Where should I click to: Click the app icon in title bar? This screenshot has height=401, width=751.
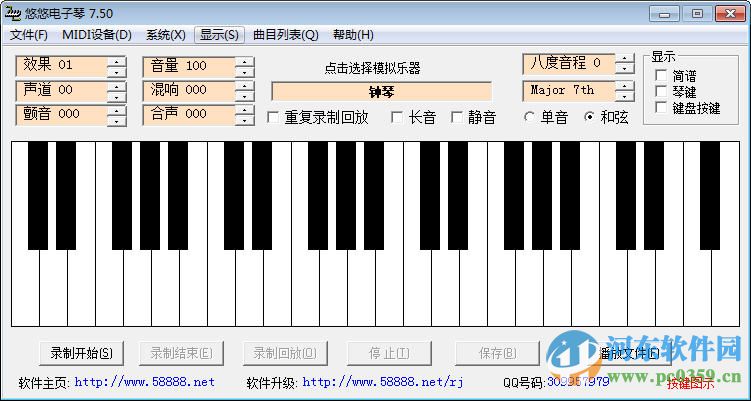point(11,13)
